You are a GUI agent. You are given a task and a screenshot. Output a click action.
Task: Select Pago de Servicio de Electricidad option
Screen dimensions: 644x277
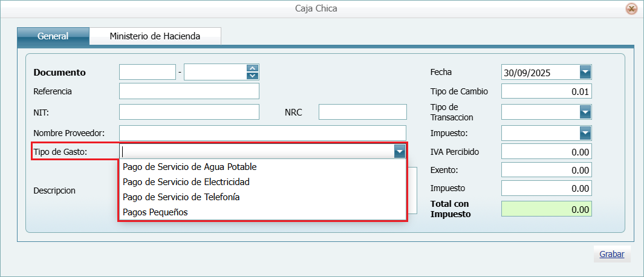(186, 182)
